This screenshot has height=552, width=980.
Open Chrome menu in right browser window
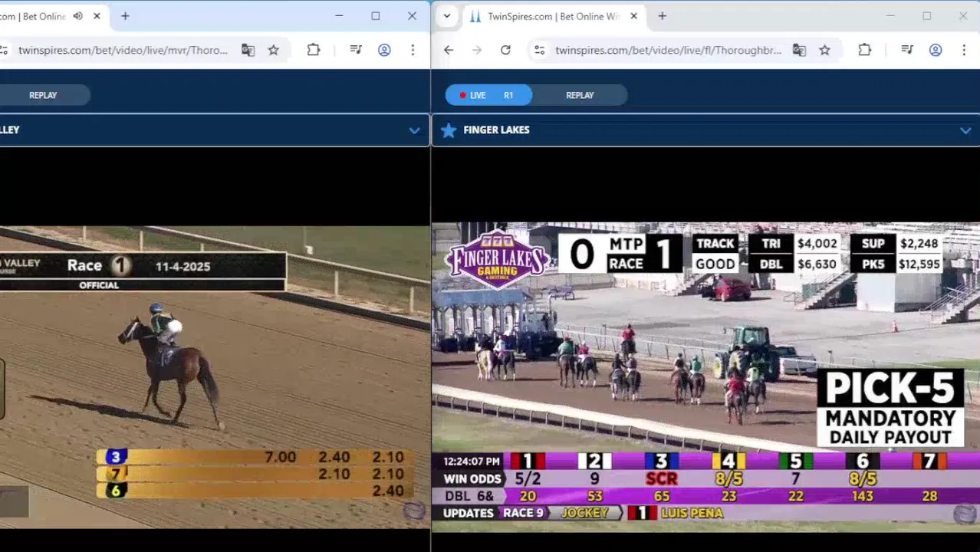(964, 50)
